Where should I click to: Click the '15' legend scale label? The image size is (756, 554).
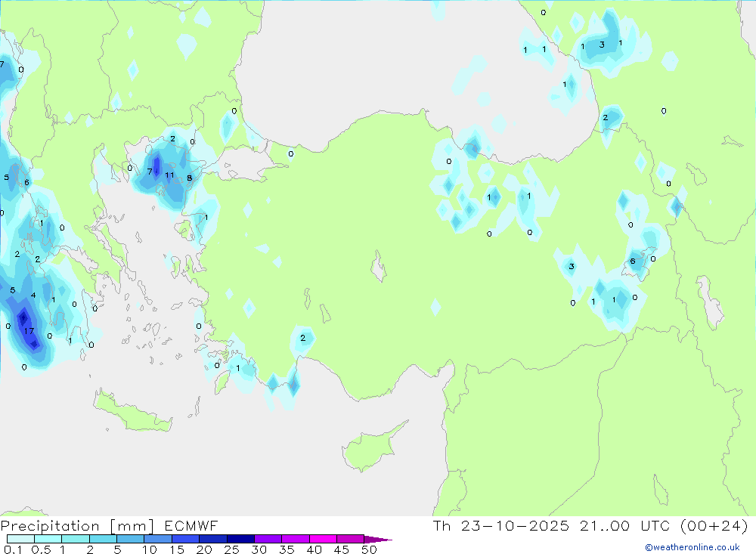[x=177, y=549]
